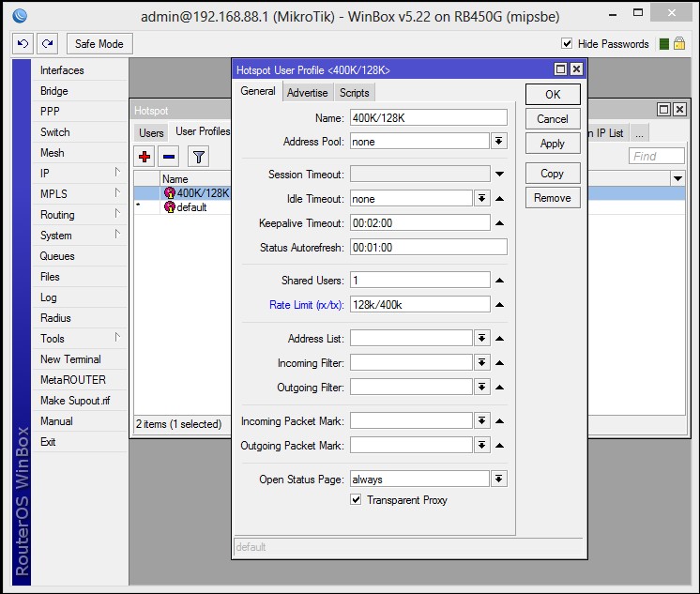The height and width of the screenshot is (594, 700).
Task: Collapse the Keepalive Timeout up arrow
Action: point(499,222)
